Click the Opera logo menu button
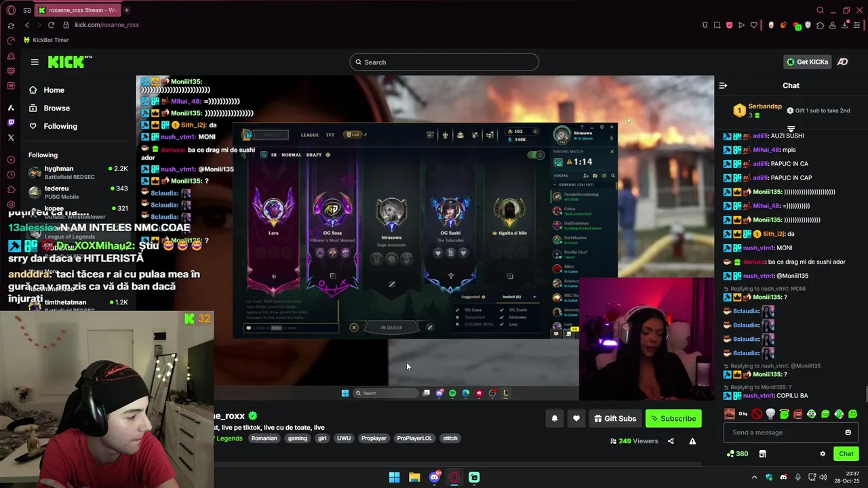This screenshot has height=488, width=868. (11, 10)
